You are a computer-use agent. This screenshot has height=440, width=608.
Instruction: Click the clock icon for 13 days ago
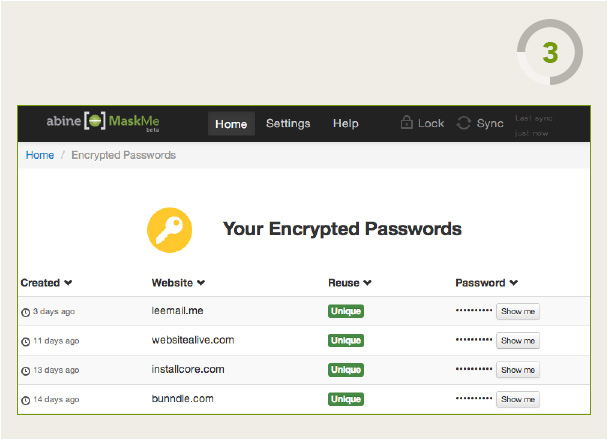pos(26,371)
